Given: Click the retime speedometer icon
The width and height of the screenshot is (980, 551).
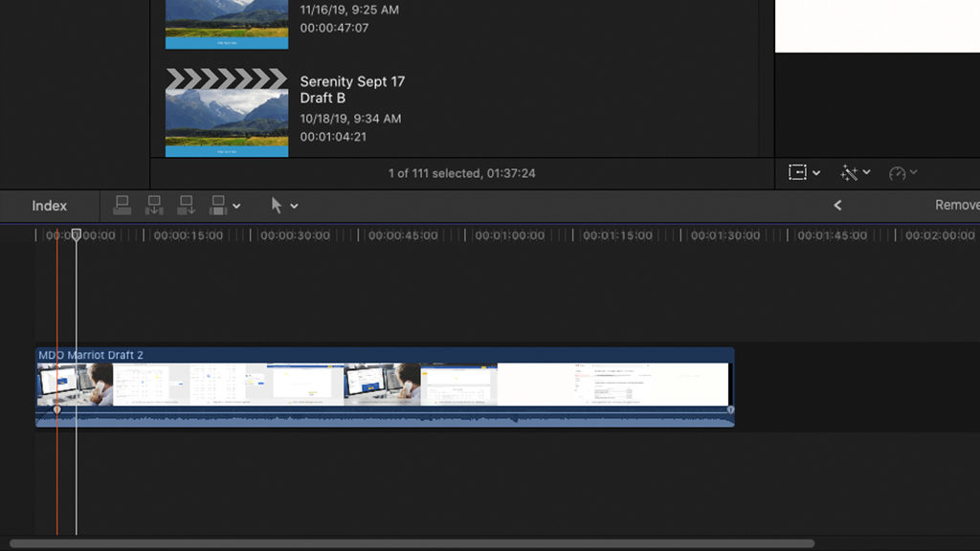Looking at the screenshot, I should pyautogui.click(x=897, y=173).
